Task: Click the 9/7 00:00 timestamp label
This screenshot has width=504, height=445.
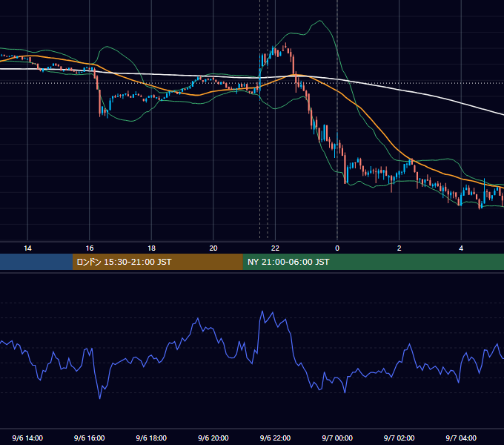Action: coord(337,438)
